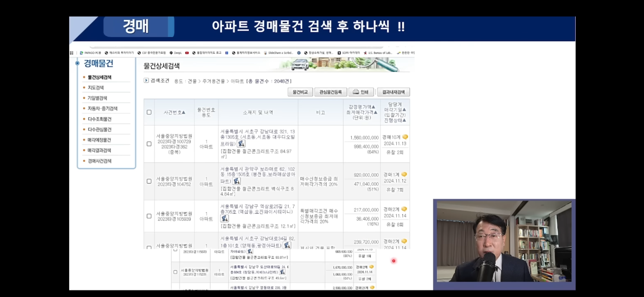Open case link 2023타경100729
The width and height of the screenshot is (644, 297).
(x=174, y=142)
